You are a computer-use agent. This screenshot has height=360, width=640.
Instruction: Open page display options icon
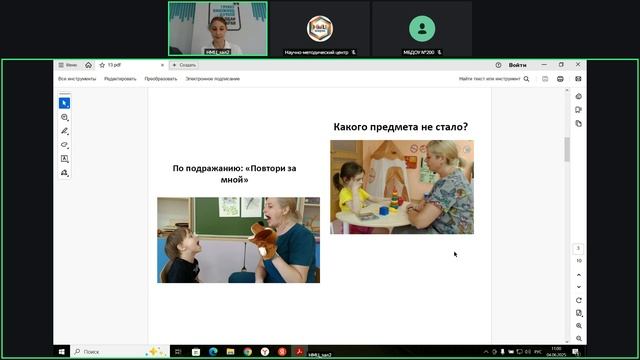coord(579,313)
